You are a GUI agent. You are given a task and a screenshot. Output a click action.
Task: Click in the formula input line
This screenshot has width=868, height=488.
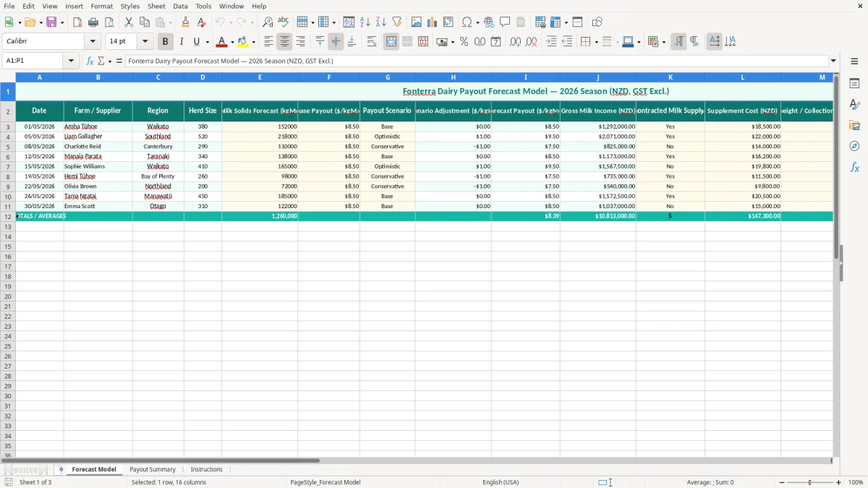click(476, 61)
